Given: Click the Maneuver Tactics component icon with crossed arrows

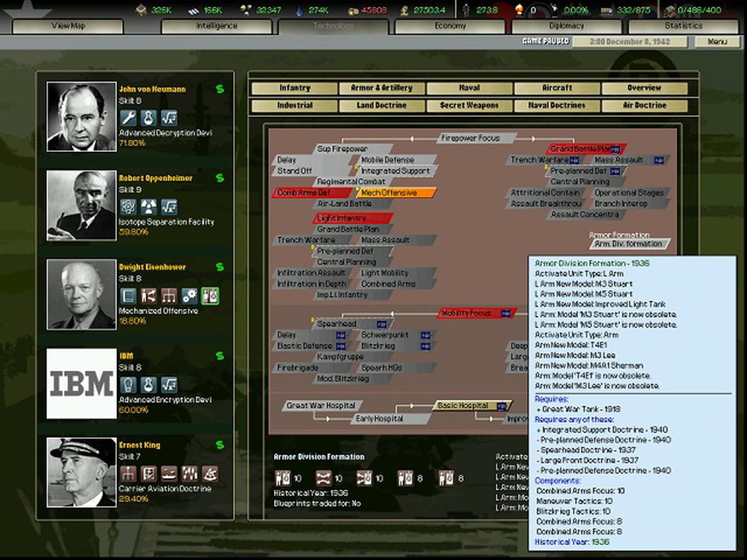Looking at the screenshot, I should pyautogui.click(x=324, y=478).
